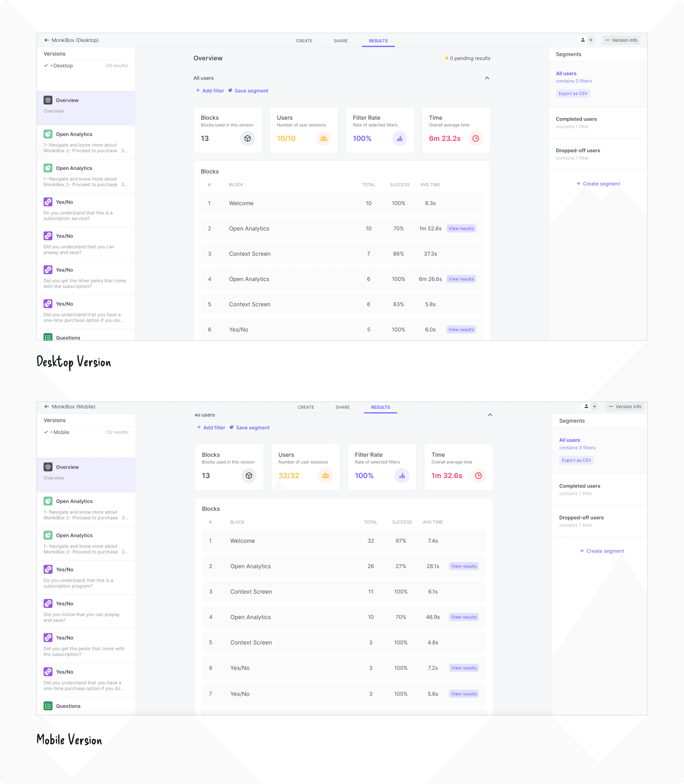Select the Mobile version checkmark entry
684x784 pixels.
click(61, 432)
